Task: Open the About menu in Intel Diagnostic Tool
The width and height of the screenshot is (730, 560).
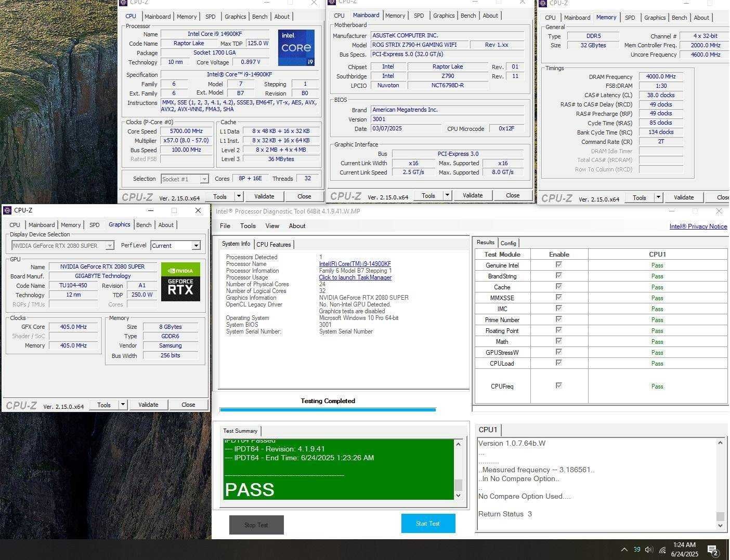Action: pyautogui.click(x=297, y=226)
